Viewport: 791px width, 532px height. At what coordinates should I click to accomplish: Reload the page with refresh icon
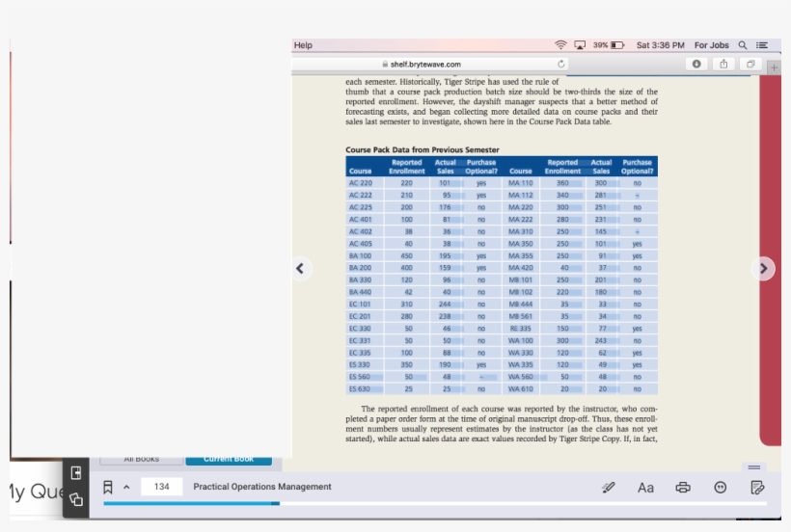click(x=561, y=64)
